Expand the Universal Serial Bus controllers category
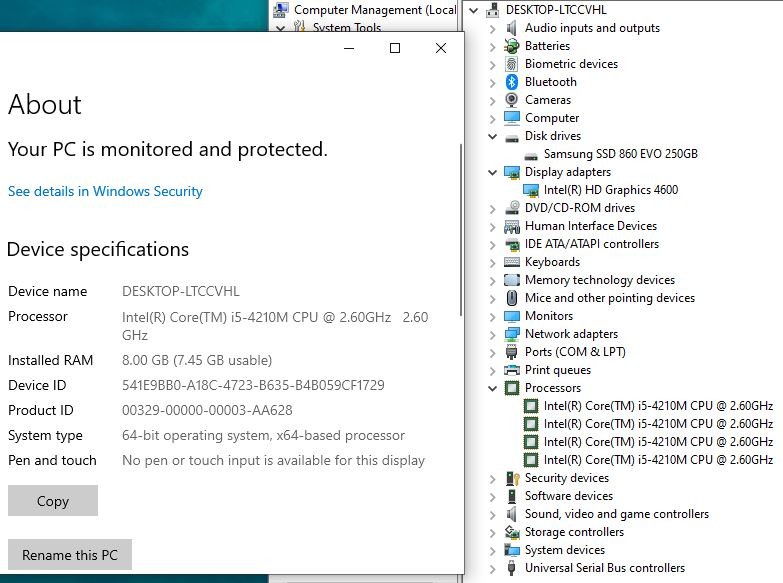783x583 pixels. (x=492, y=569)
